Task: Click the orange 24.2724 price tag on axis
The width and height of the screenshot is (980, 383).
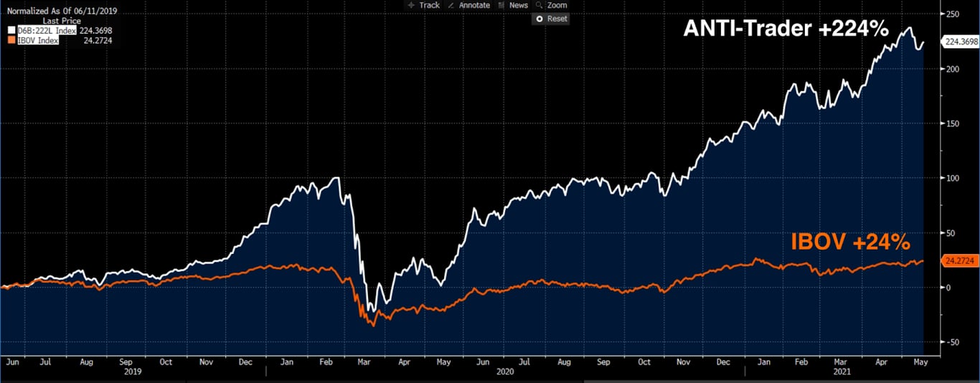Action: 959,261
